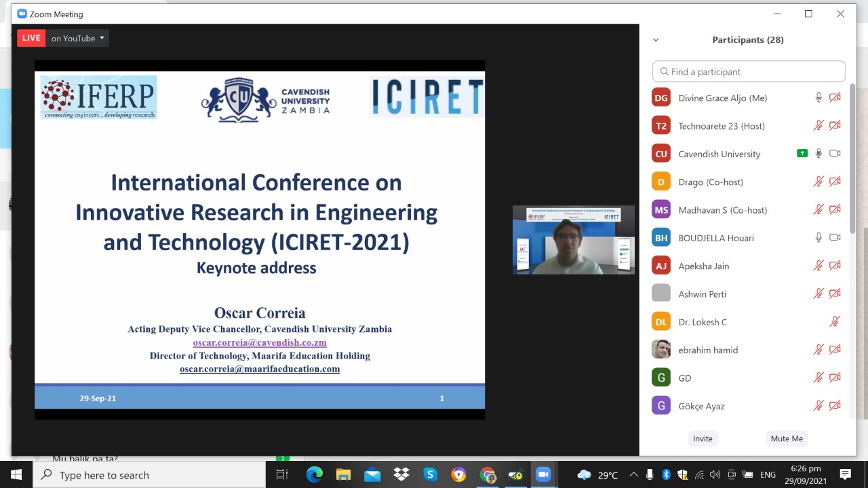Click muted mic icon of Drago (Co-host)
The height and width of the screenshot is (488, 868).
click(818, 182)
